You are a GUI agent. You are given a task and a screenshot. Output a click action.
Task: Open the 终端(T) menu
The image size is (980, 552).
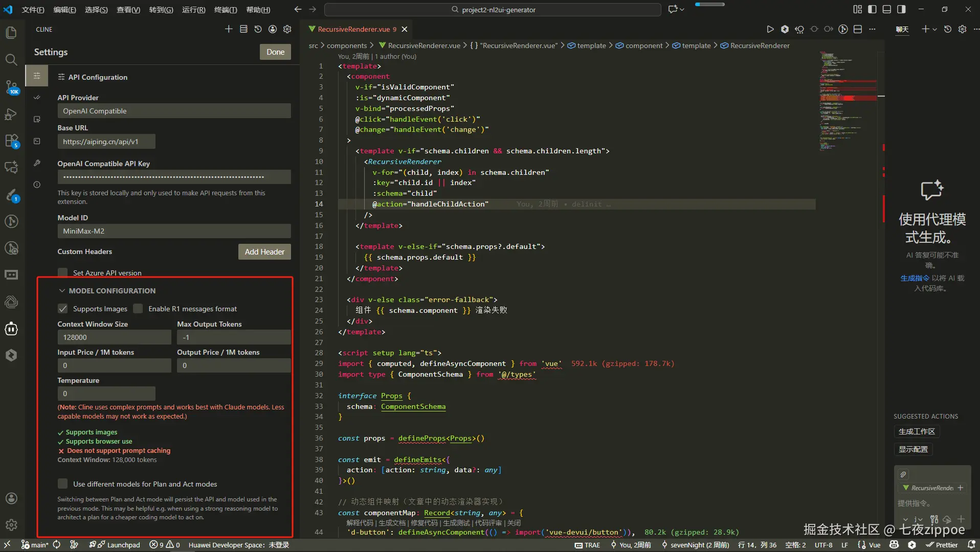click(x=225, y=10)
